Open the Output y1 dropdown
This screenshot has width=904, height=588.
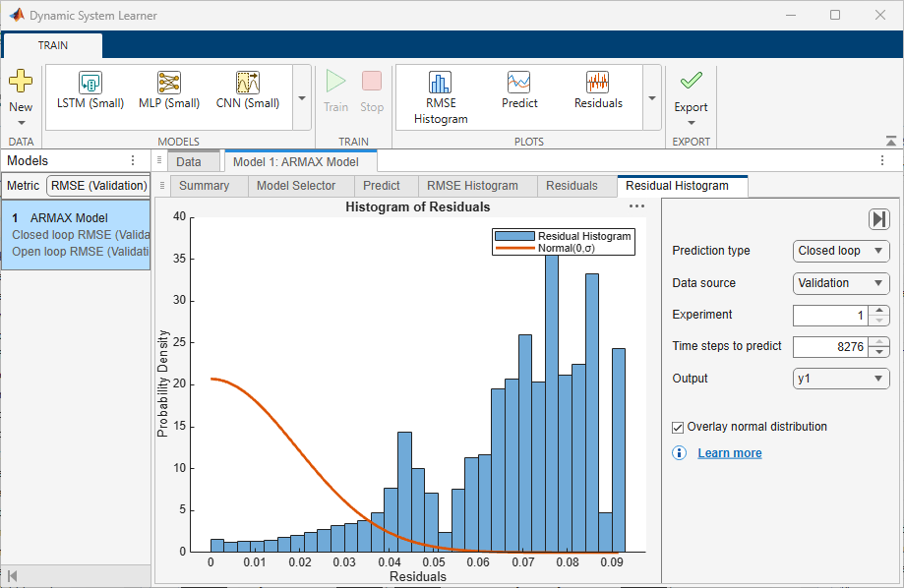coord(841,379)
